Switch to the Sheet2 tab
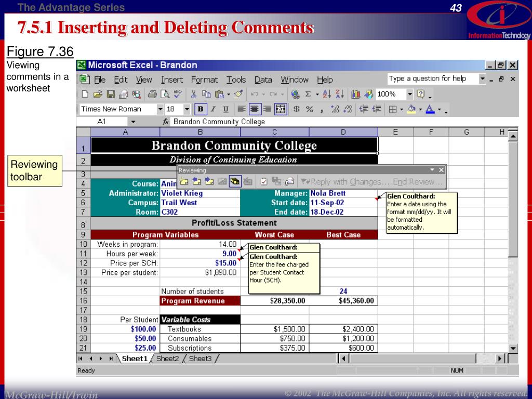 click(x=167, y=358)
